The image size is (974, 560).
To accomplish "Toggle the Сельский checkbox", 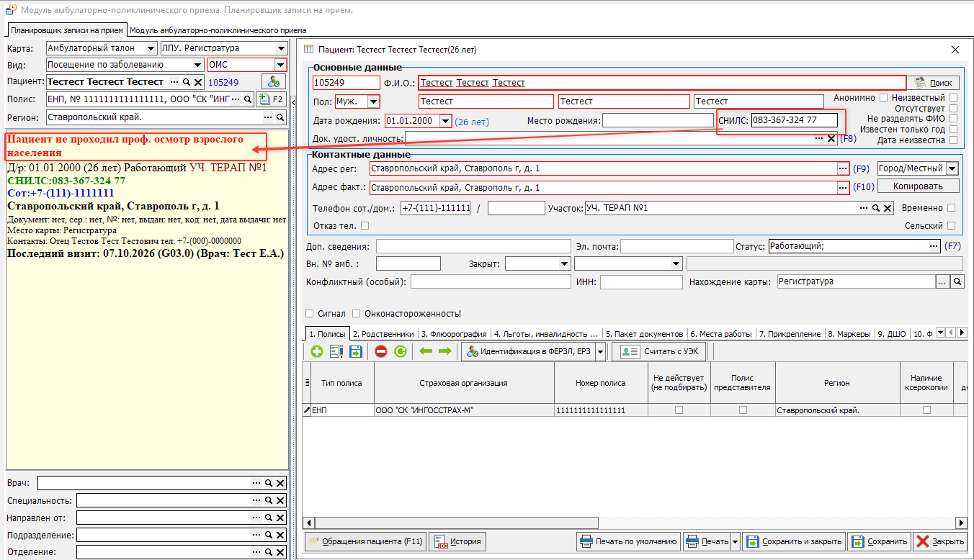I will point(952,226).
